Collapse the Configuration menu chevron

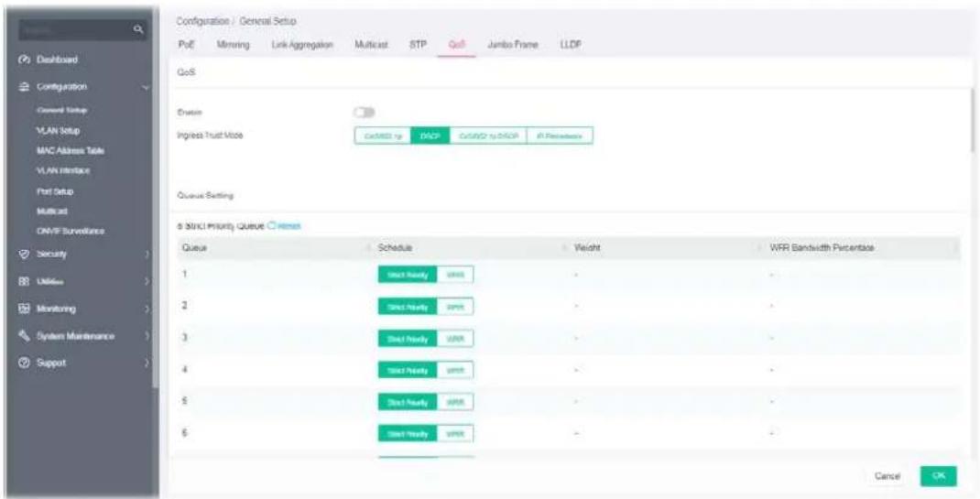[147, 87]
